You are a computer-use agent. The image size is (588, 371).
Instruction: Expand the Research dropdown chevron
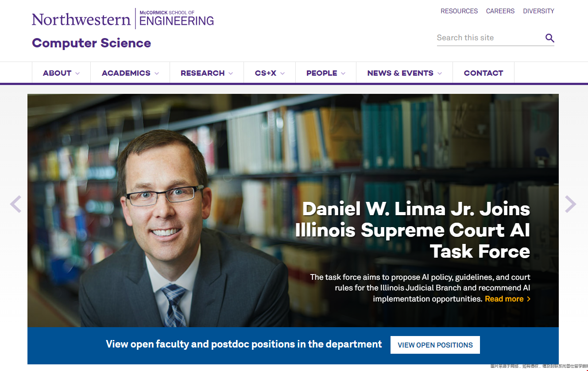230,73
